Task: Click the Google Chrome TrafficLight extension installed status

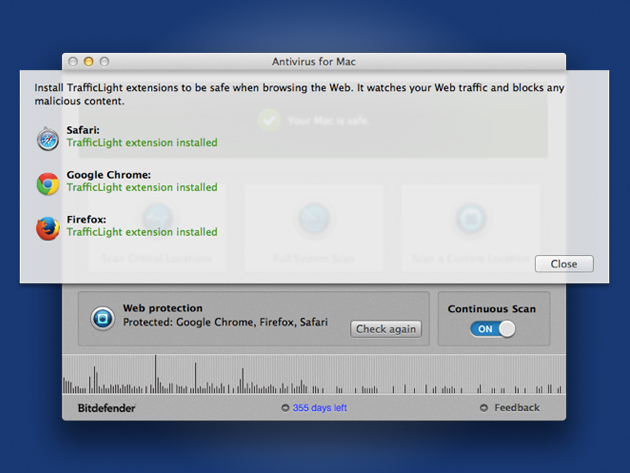Action: pyautogui.click(x=142, y=187)
